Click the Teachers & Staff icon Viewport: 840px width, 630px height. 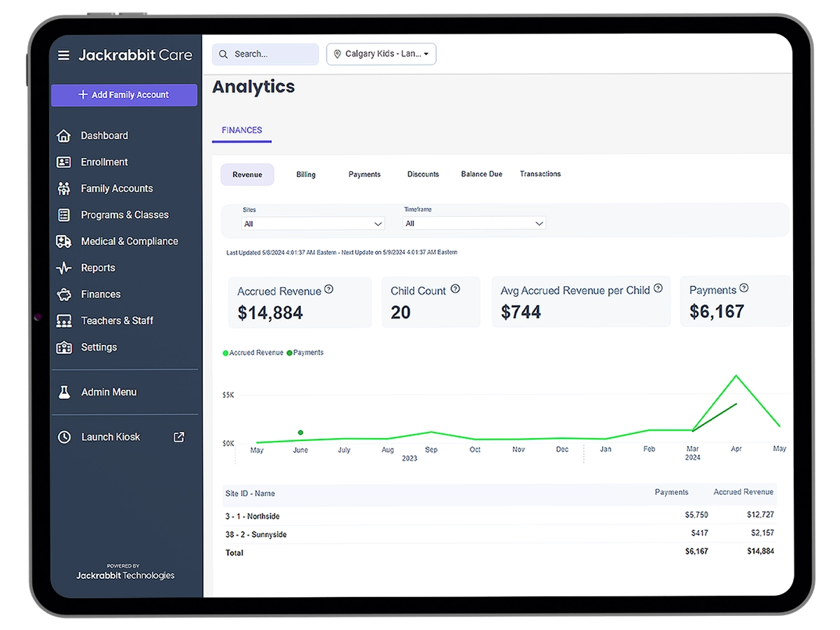(x=64, y=321)
